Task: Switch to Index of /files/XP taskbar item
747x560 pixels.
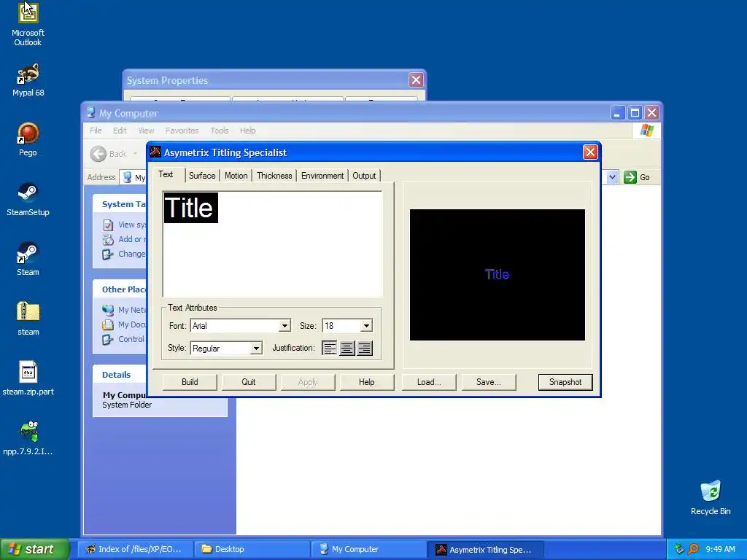Action: pos(135,549)
